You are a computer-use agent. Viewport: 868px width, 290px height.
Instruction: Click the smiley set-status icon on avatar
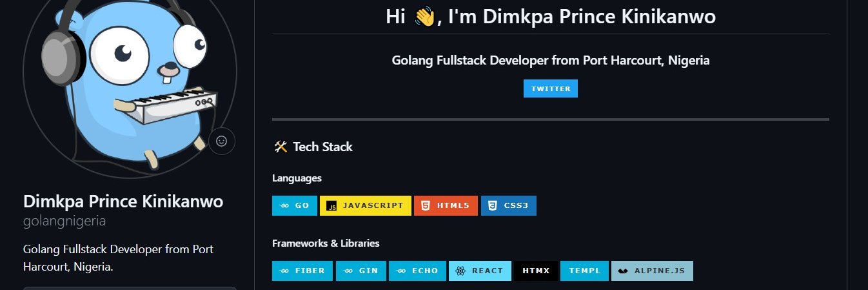point(221,141)
